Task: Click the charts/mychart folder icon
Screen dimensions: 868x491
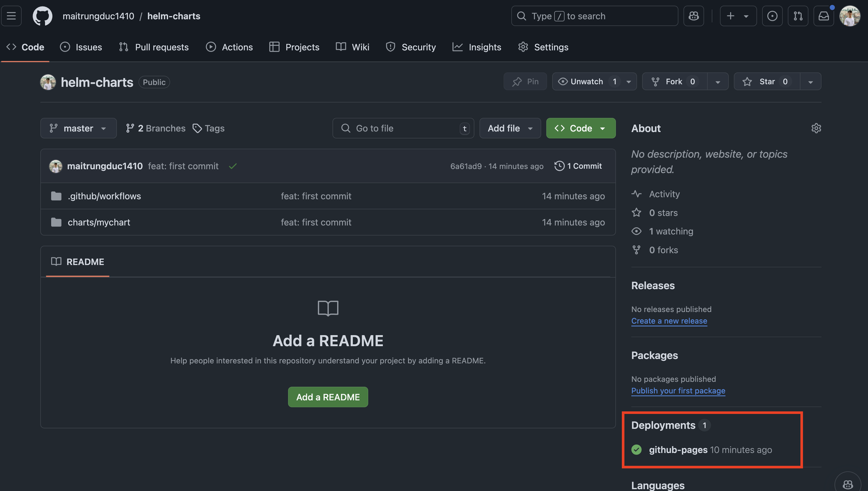Action: (56, 222)
